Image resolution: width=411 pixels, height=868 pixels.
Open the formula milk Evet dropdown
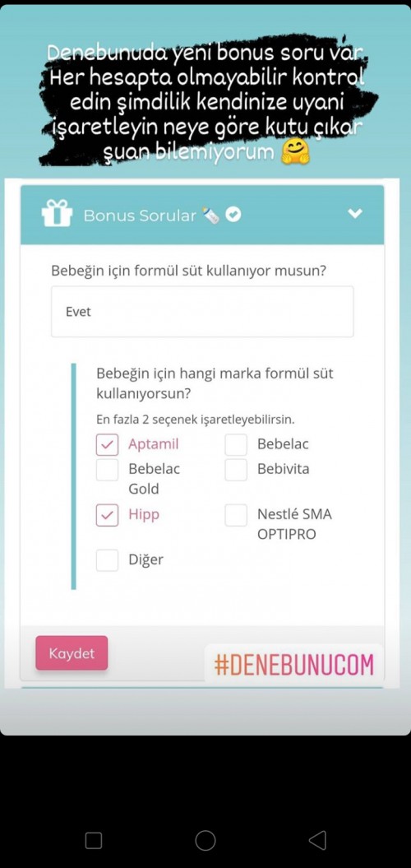202,312
